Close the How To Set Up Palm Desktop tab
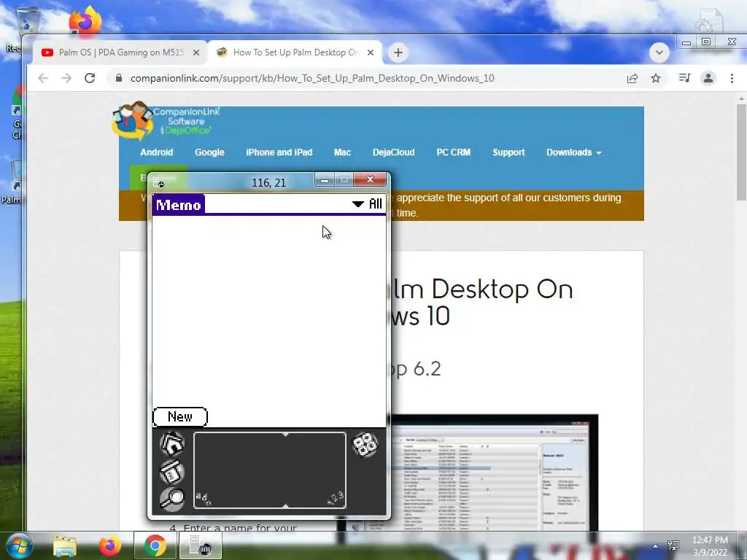 (x=371, y=52)
